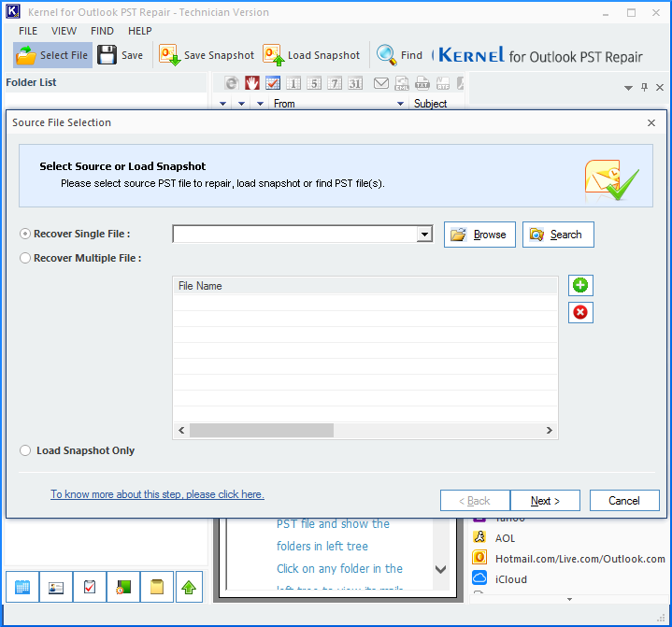Image resolution: width=672 pixels, height=627 pixels.
Task: Click the Hotmail.com/Live.com/Outlook.com entry
Action: [568, 559]
